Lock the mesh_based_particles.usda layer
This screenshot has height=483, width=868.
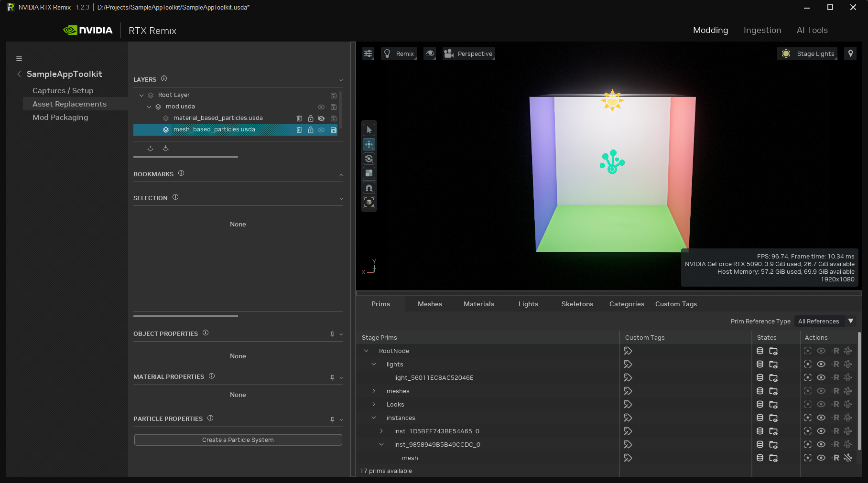[x=310, y=129]
